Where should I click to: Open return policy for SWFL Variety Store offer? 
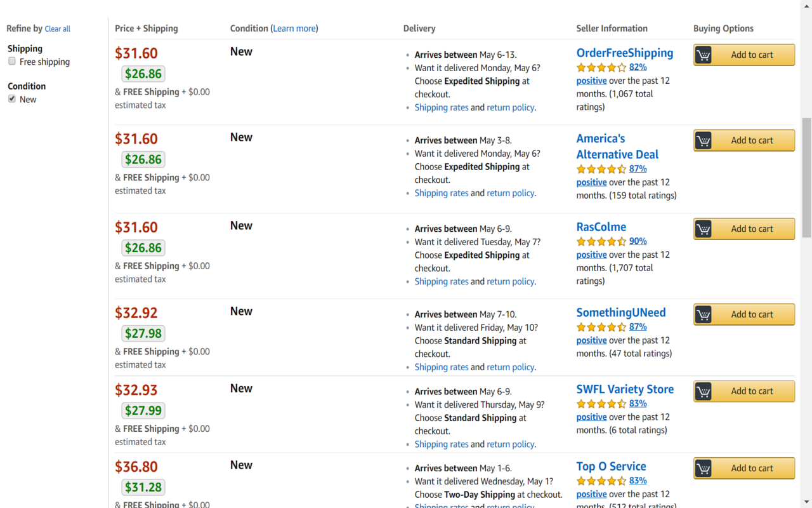pos(511,444)
